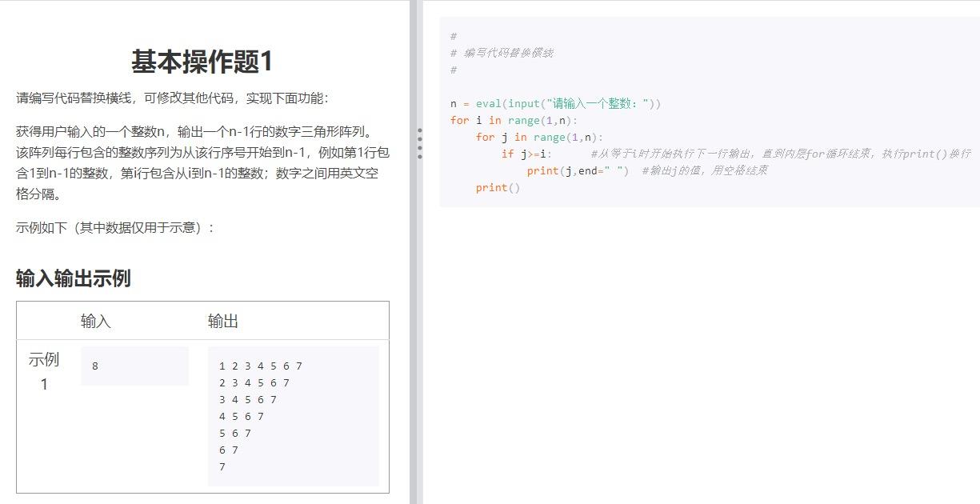
Task: Click the code line n = eval(input(...))
Action: click(556, 103)
